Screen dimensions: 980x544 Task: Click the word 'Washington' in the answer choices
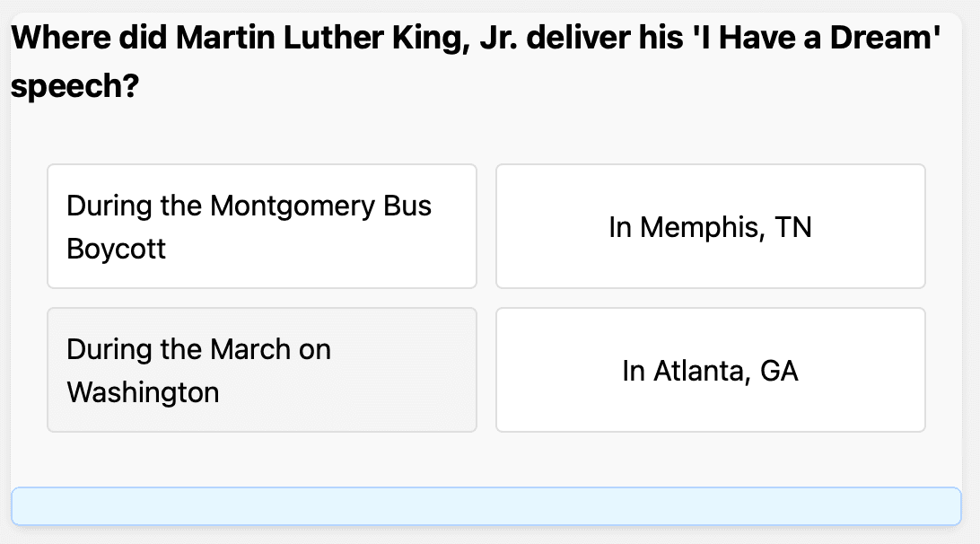(x=143, y=392)
